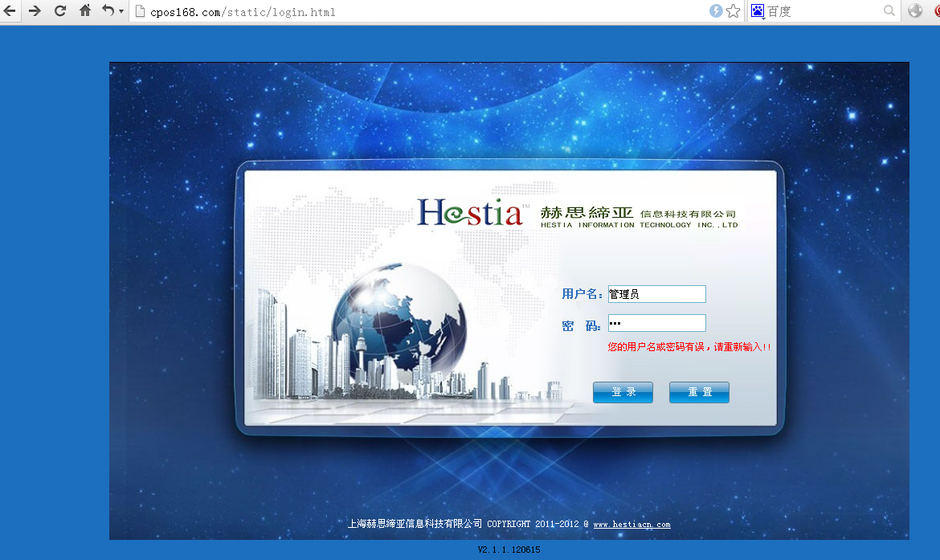Reload the page with the refresh icon
This screenshot has height=560, width=940.
point(60,10)
